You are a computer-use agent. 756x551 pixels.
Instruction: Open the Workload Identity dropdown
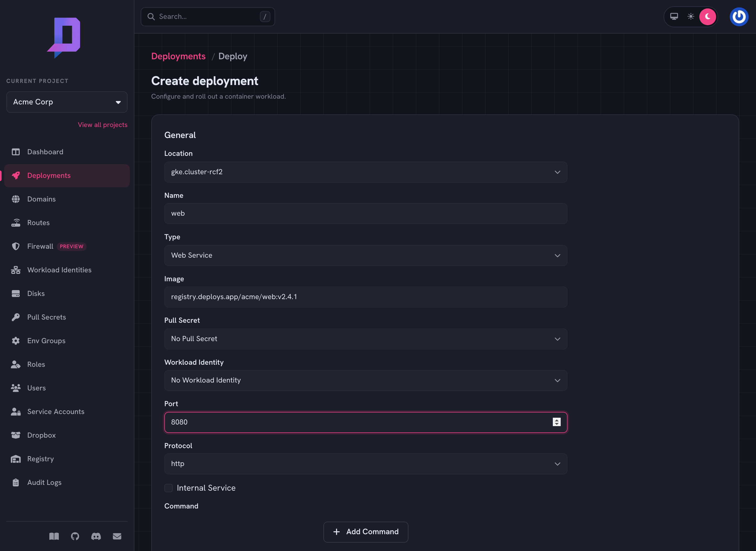click(366, 380)
